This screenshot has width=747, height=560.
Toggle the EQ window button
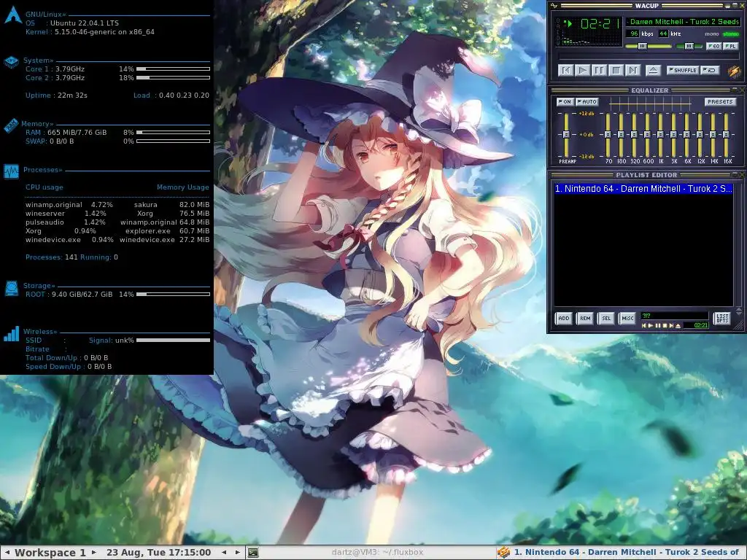click(x=713, y=46)
